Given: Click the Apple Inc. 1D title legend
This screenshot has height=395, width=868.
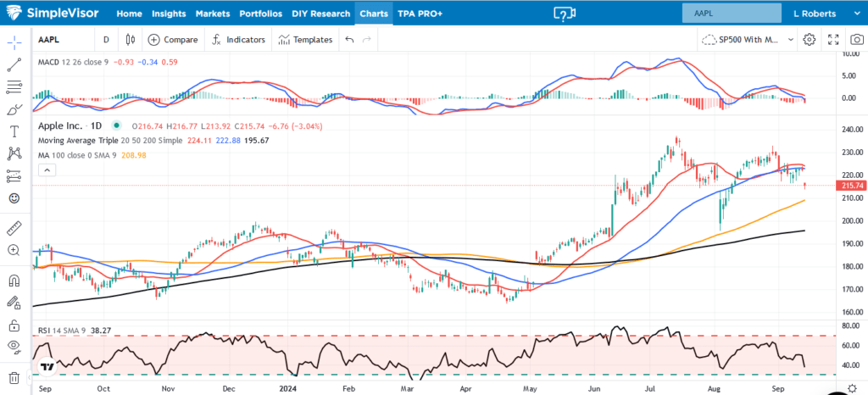Looking at the screenshot, I should [x=71, y=126].
